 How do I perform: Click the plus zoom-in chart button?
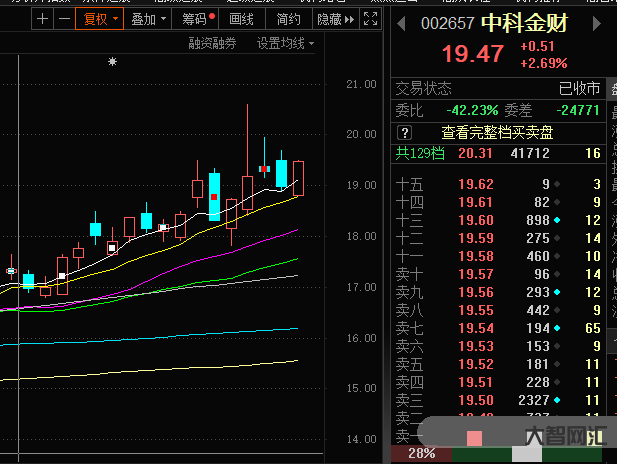[43, 19]
